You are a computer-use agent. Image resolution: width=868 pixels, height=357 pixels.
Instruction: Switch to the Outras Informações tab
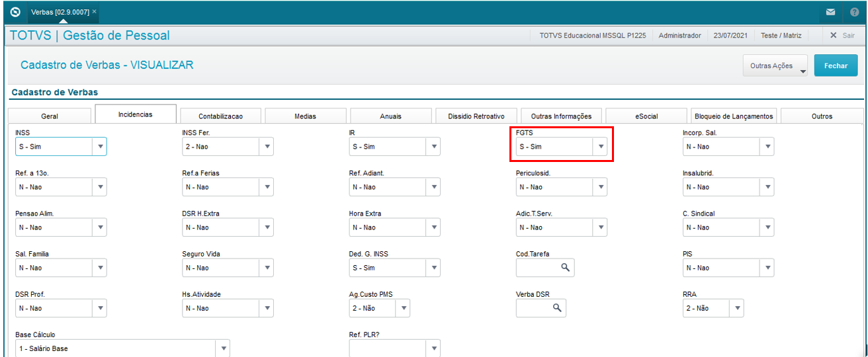(x=561, y=116)
